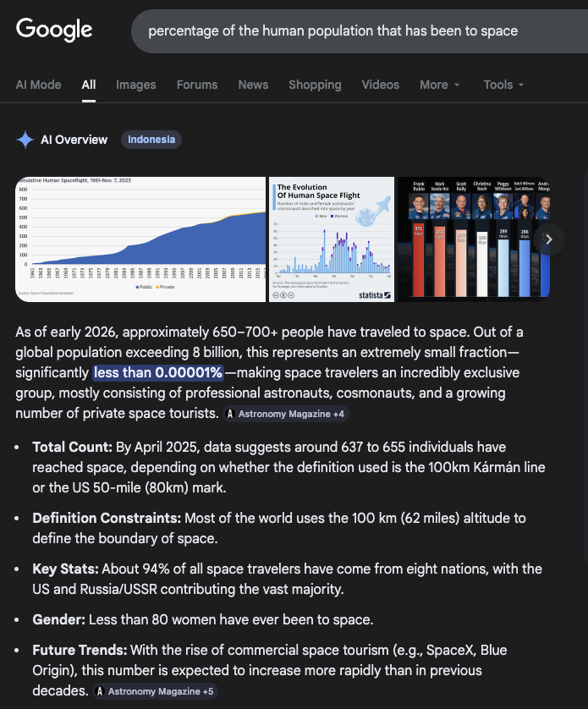Switch to the News tab
This screenshot has width=588, height=709.
[x=253, y=85]
